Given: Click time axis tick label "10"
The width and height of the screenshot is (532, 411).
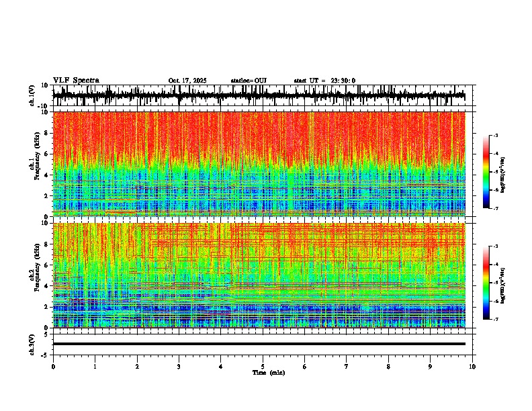Looking at the screenshot, I should pos(472,367).
